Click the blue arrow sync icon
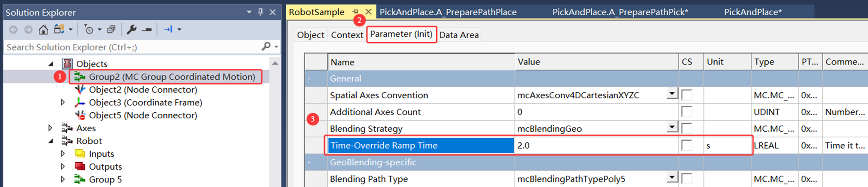Image resolution: width=868 pixels, height=187 pixels. coord(168,30)
